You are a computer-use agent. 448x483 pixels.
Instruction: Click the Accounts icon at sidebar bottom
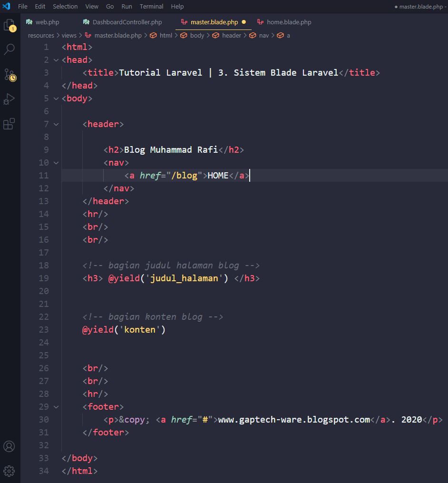[x=10, y=446]
